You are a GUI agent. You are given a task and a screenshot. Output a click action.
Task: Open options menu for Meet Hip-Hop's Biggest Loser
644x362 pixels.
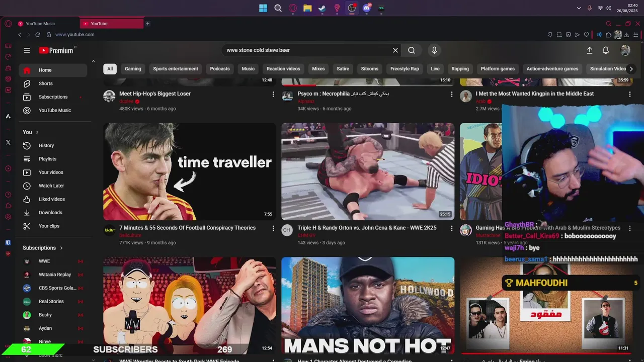273,94
